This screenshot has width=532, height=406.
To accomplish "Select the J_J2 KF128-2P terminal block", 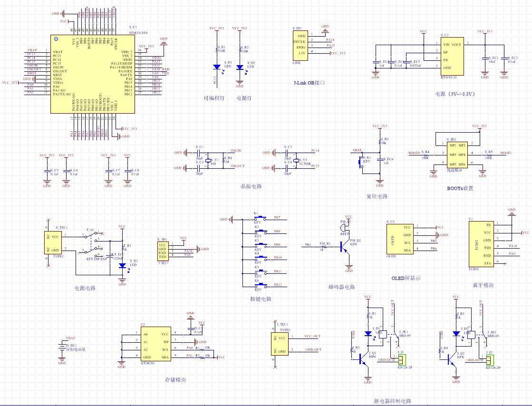I will (490, 358).
